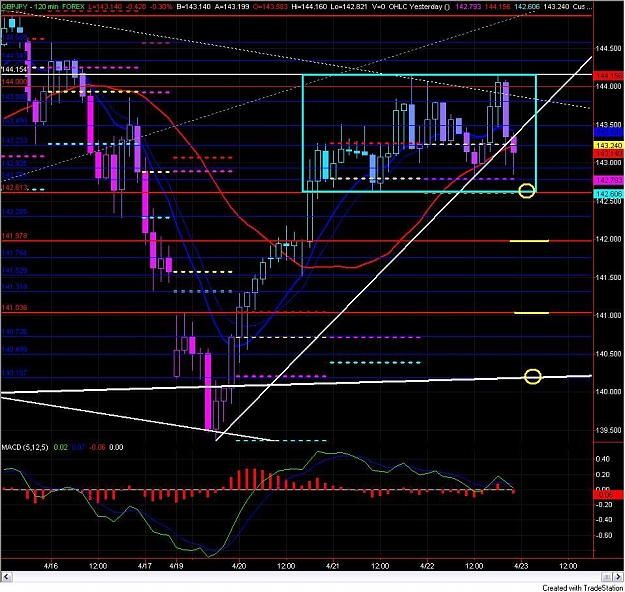Screen dimensions: 625x592
Task: Click the Lo=142.821 low value
Action: pyautogui.click(x=349, y=7)
